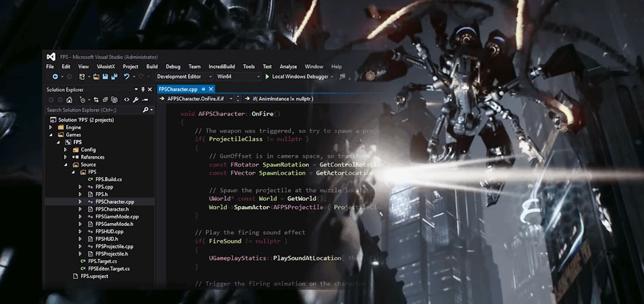
Task: Select the FPS.cpp file
Action: click(104, 187)
